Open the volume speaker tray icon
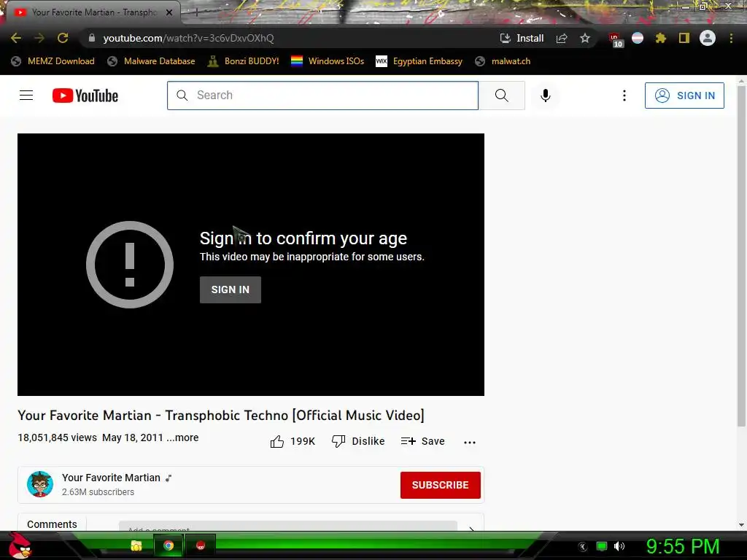Viewport: 747px width, 560px height. pyautogui.click(x=619, y=546)
